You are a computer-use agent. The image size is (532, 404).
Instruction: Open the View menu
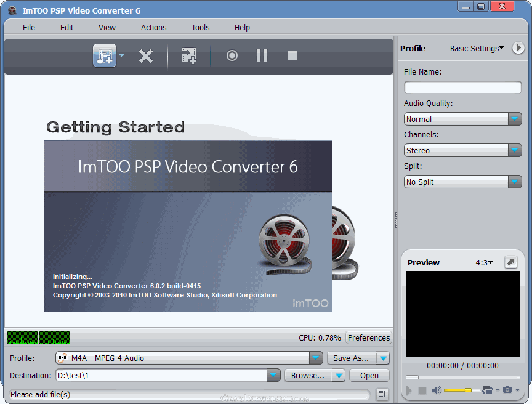107,28
